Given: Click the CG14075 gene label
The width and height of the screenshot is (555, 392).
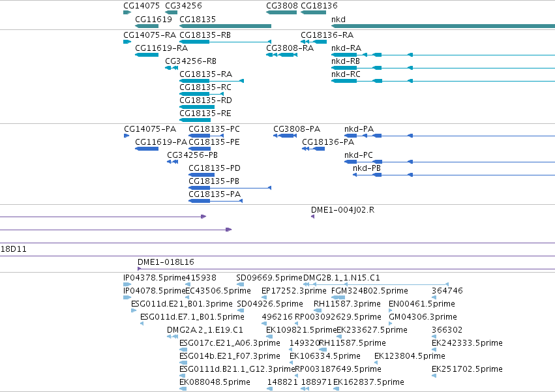Looking at the screenshot, I should [x=142, y=6].
